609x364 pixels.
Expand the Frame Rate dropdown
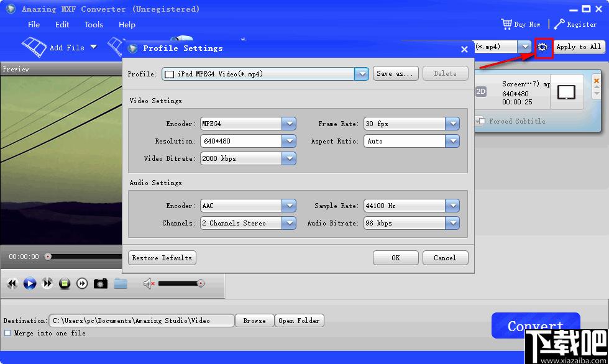(452, 124)
